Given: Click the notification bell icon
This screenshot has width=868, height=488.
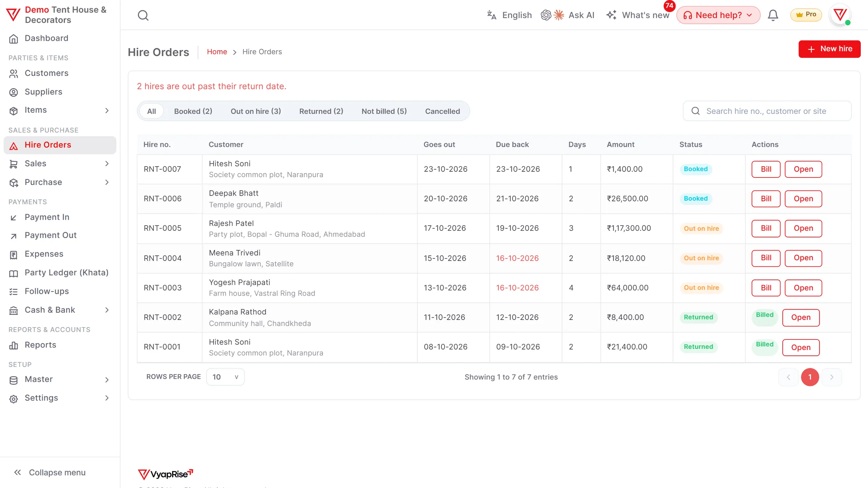Looking at the screenshot, I should coord(773,15).
